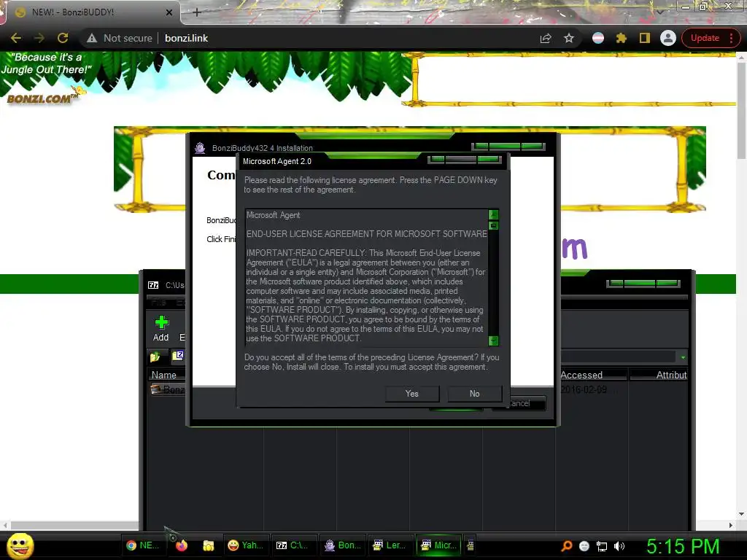Decline the license agreement with No
Image resolution: width=747 pixels, height=560 pixels.
click(474, 394)
